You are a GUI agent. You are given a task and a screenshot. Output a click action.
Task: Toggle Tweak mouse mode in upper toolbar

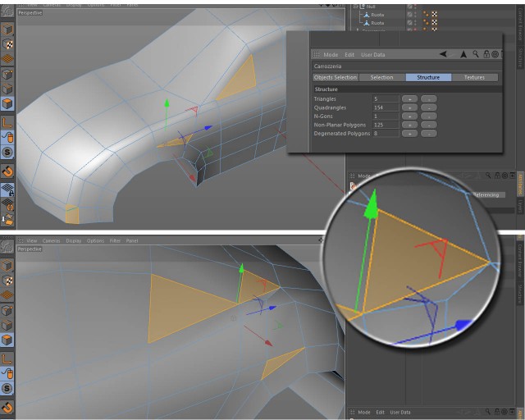tap(7, 137)
